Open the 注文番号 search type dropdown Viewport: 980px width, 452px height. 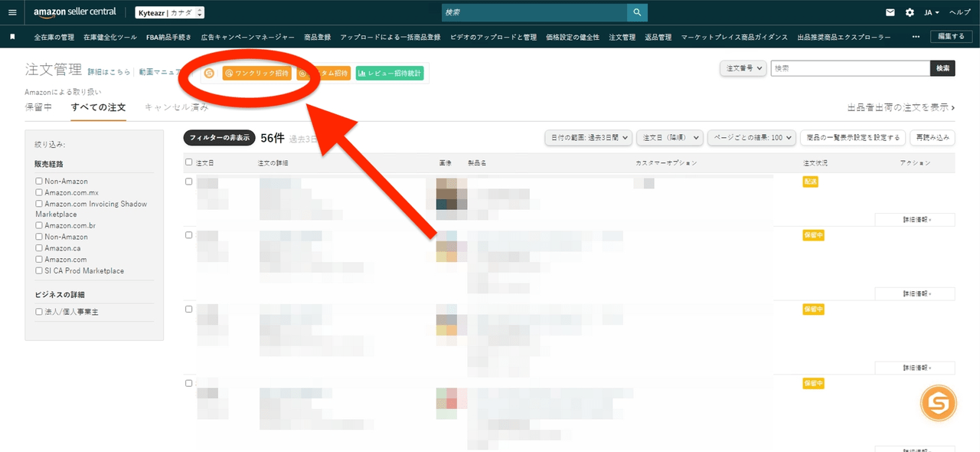coord(743,68)
